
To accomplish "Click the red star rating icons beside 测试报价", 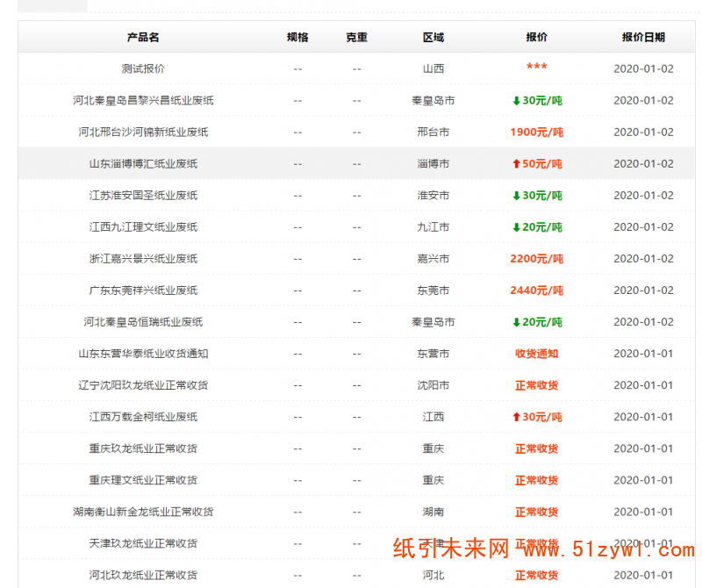I will [537, 68].
